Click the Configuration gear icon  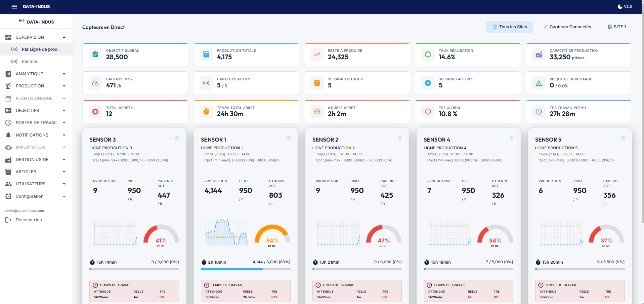pos(8,196)
